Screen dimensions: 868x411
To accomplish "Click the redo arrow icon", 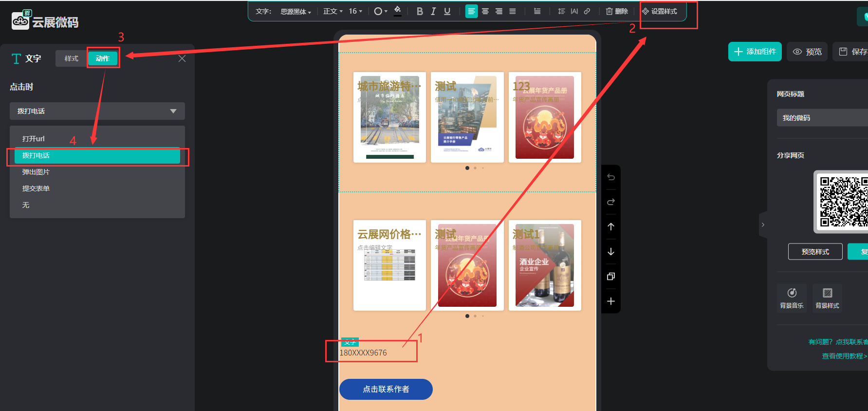I will coord(611,202).
